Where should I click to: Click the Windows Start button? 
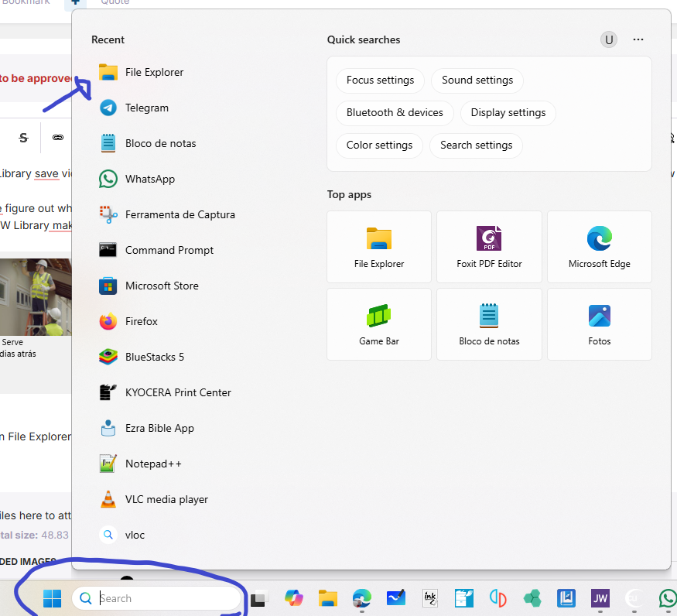(52, 598)
